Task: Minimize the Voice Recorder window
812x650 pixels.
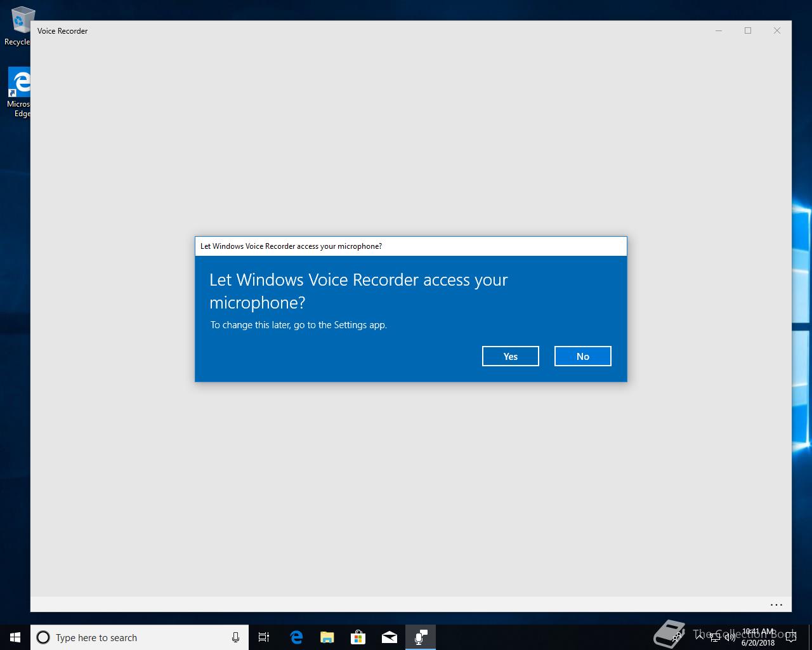Action: [x=719, y=30]
